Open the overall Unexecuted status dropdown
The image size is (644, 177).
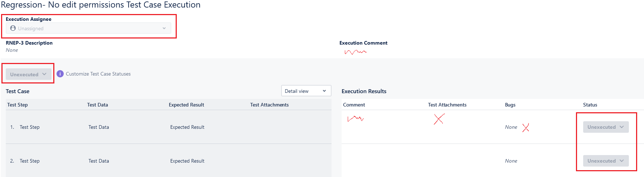[28, 74]
